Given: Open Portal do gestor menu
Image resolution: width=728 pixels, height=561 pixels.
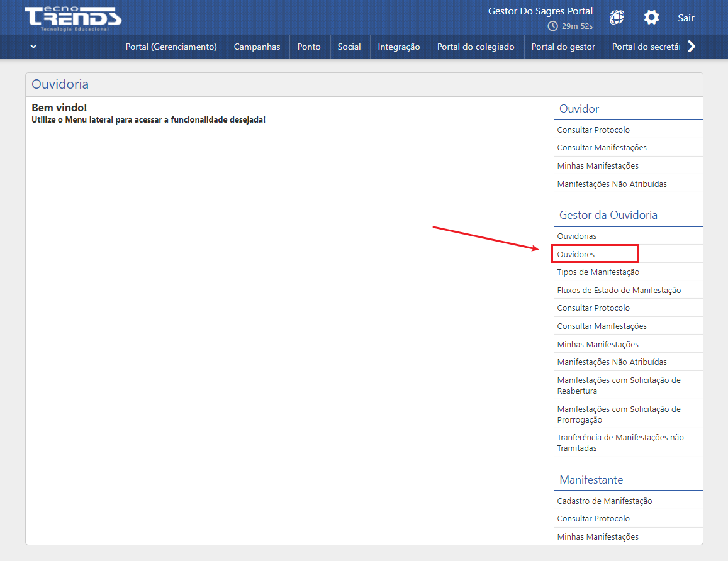Looking at the screenshot, I should click(x=563, y=47).
